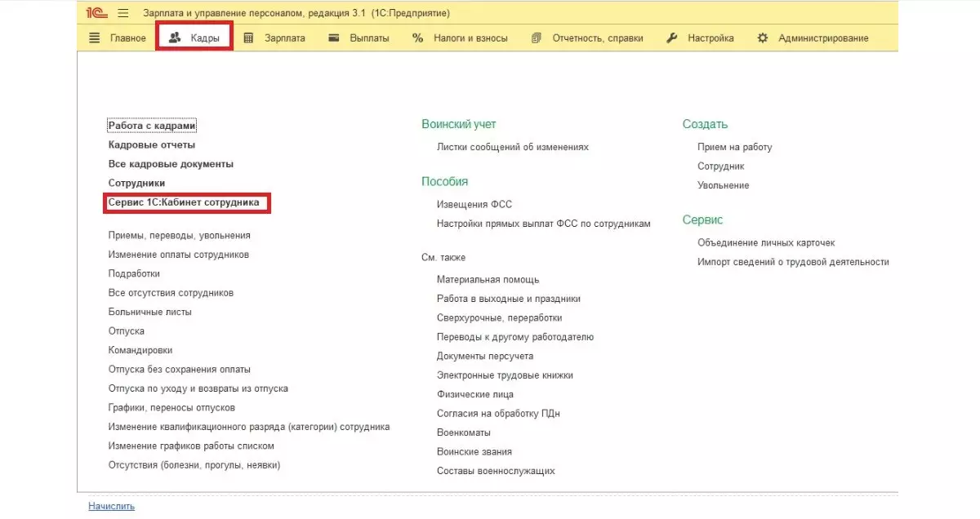Open Настройки прямых выплат ФСС по сотрудникам
Screen dimensions: 980x519
pos(544,224)
